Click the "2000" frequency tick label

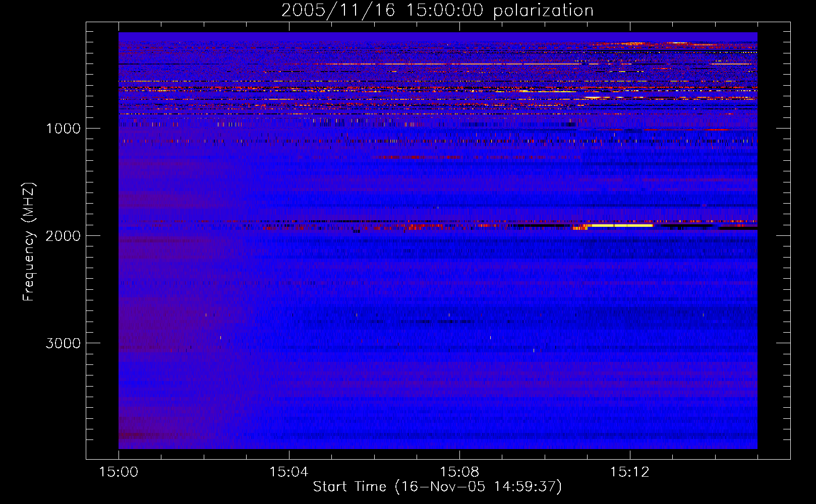click(x=63, y=236)
